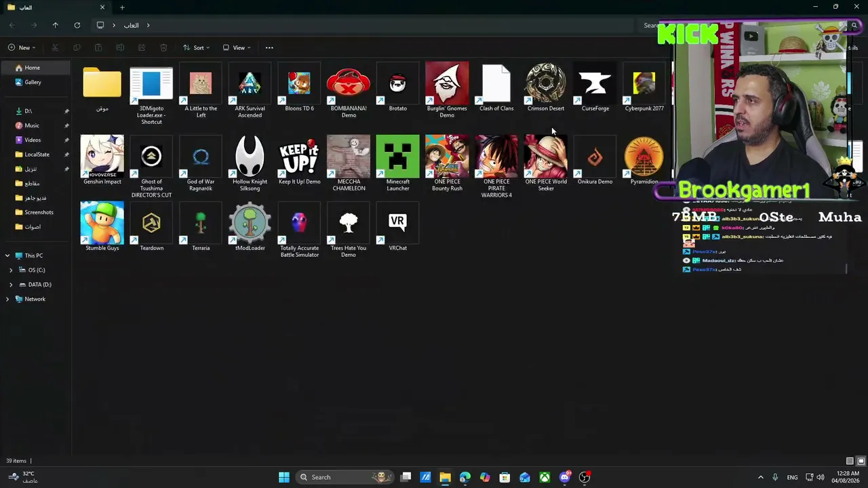The image size is (868, 488).
Task: Expand the Network tree node
Action: coord(7,299)
